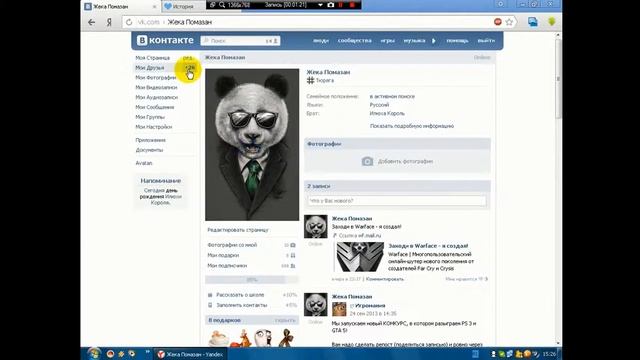Click the page vertical scrollbar
Screen dimensions: 640x360
558,78
